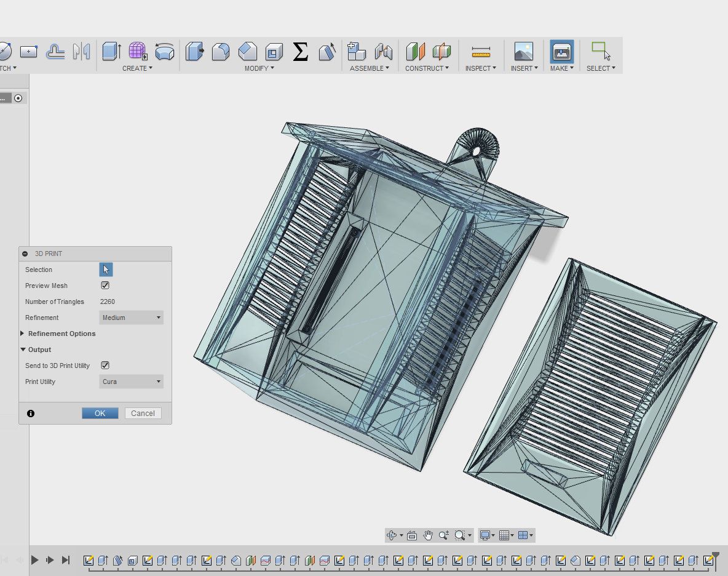Select the Fillet tool icon
The image size is (728, 576).
click(x=221, y=52)
